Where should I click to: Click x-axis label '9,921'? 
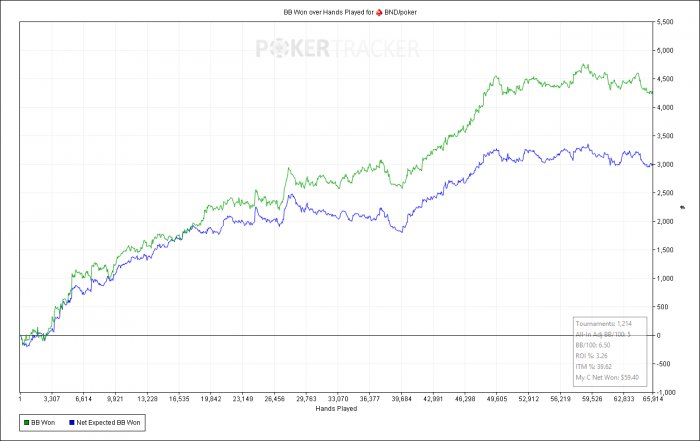115,398
